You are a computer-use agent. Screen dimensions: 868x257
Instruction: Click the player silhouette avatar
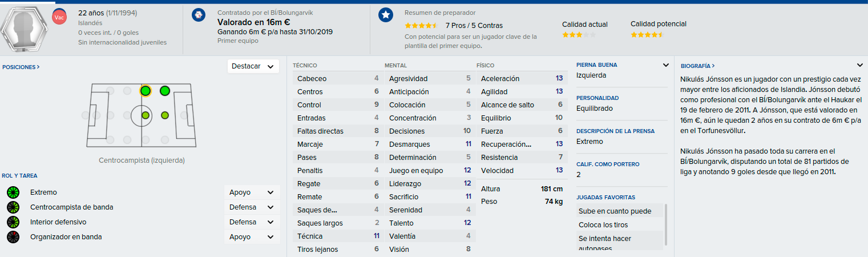(24, 27)
